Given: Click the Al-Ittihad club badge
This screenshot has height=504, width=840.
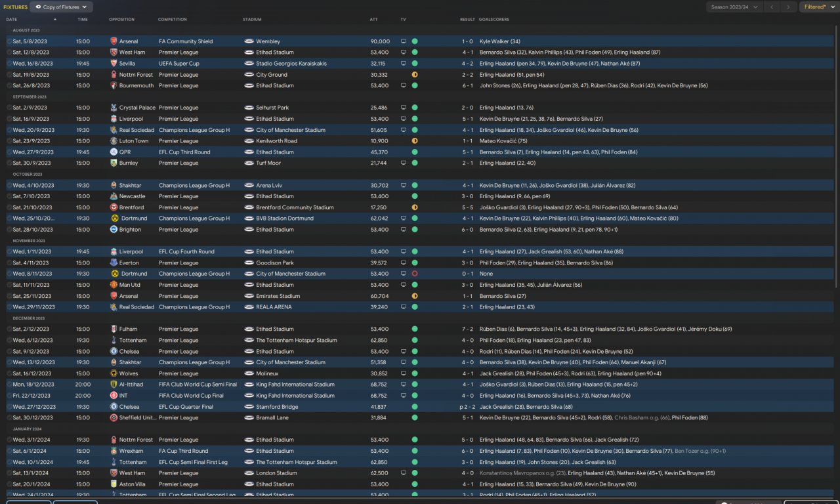Looking at the screenshot, I should pyautogui.click(x=114, y=385).
